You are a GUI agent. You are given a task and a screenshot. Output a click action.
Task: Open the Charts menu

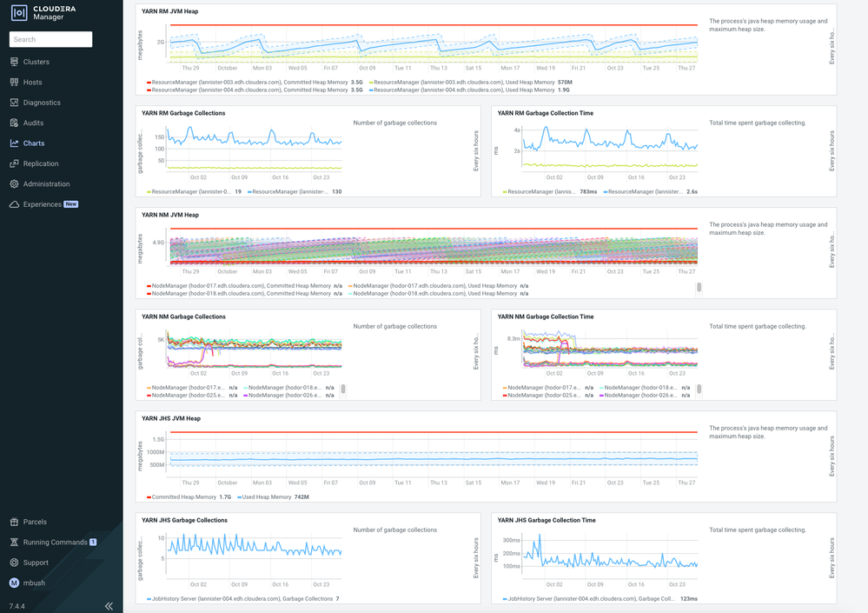34,143
